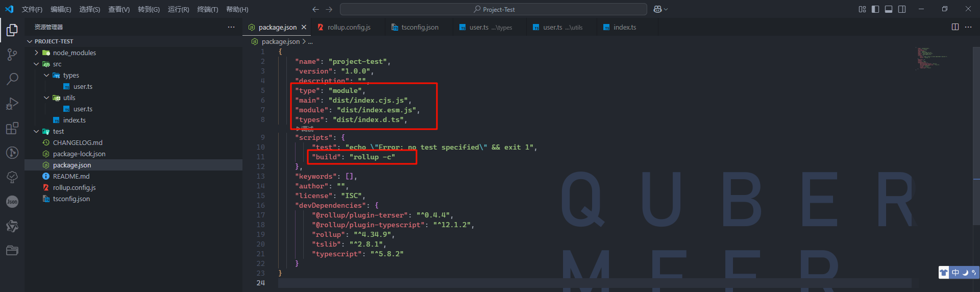Viewport: 980px width, 292px height.
Task: Collapse the src folder
Action: (x=36, y=64)
